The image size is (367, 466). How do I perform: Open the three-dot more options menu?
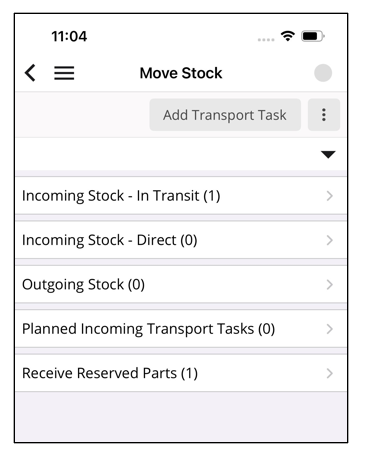click(x=324, y=115)
